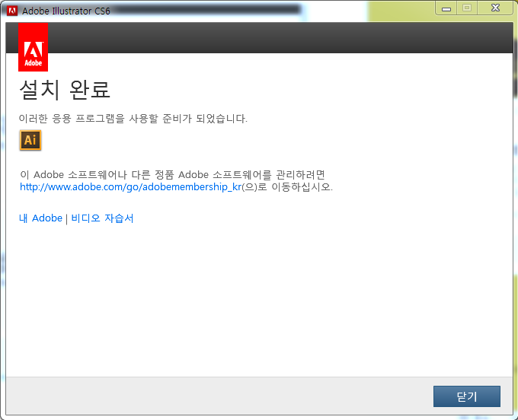The height and width of the screenshot is (420, 518).
Task: Click the 닫기 (Close) button
Action: [x=466, y=396]
